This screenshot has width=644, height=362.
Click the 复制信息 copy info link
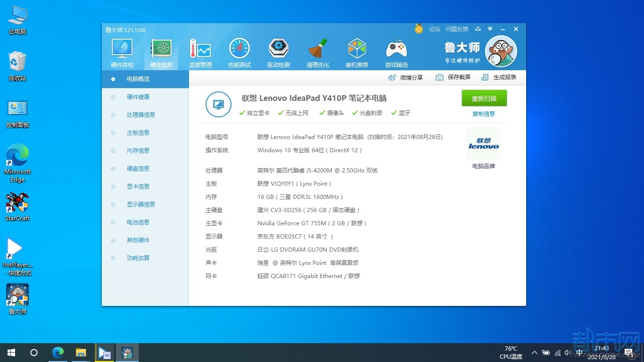click(484, 114)
